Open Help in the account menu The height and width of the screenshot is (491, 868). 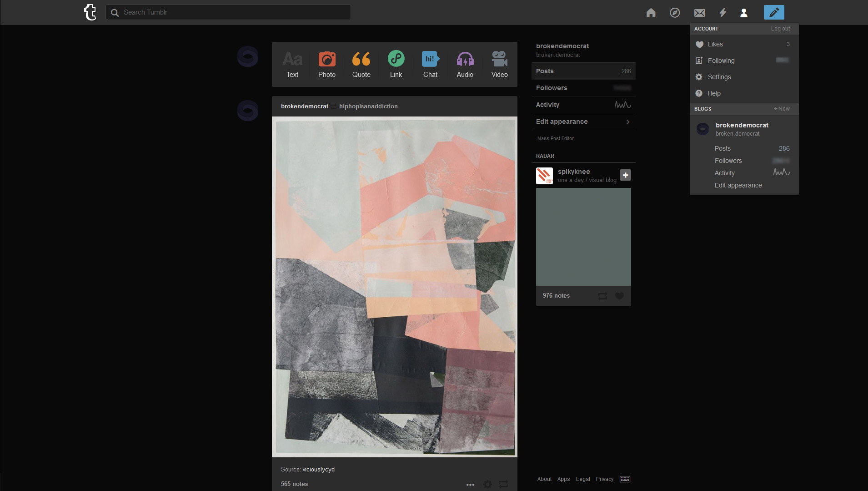(x=744, y=93)
